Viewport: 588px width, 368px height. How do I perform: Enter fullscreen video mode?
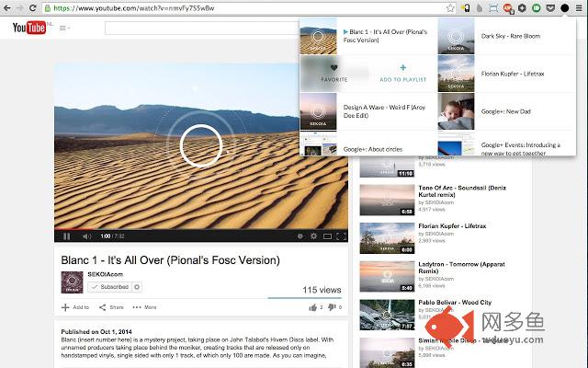341,236
